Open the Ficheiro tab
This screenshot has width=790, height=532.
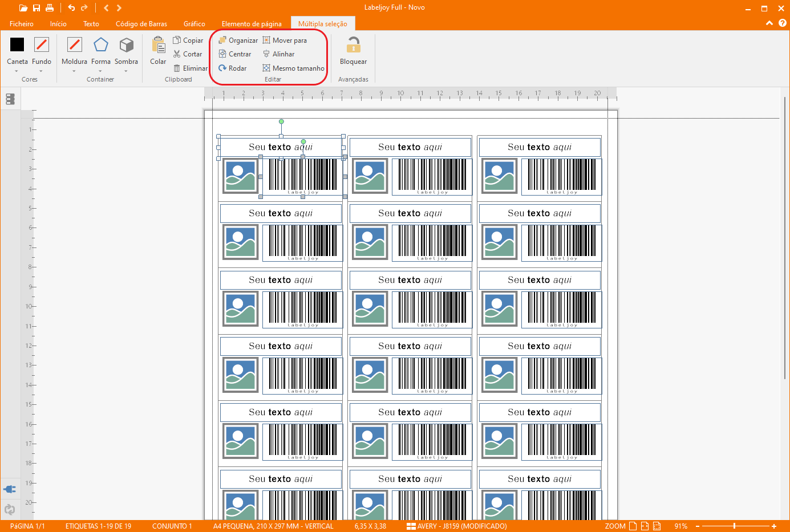(22, 24)
